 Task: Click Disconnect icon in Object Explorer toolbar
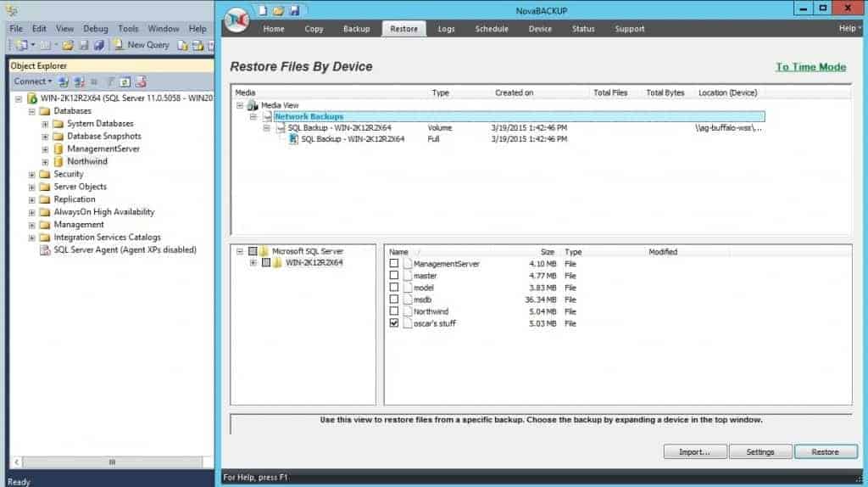(79, 82)
